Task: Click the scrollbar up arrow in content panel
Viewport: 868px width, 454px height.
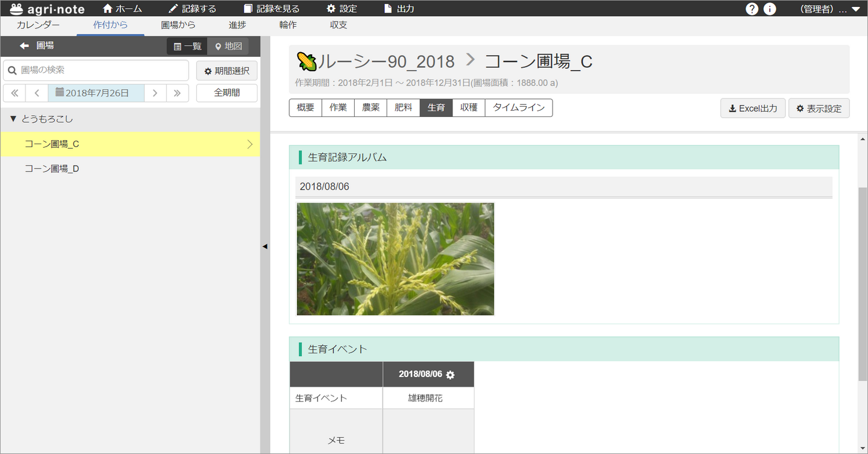Action: 863,139
